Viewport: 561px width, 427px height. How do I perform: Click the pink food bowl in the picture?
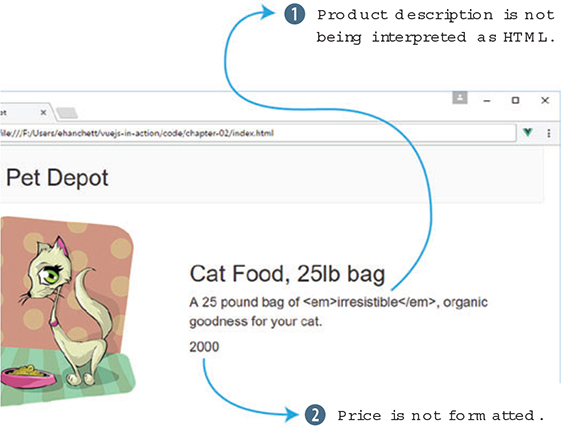28,376
